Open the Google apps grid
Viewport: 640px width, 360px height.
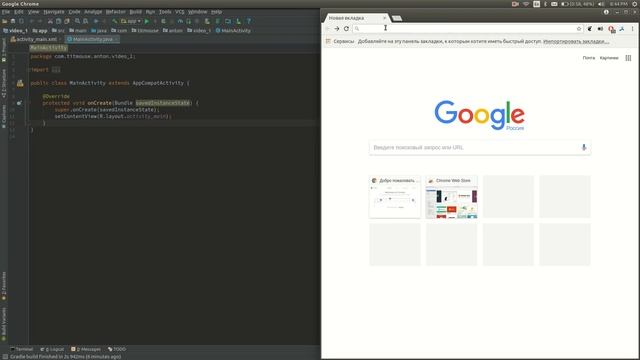coord(628,58)
